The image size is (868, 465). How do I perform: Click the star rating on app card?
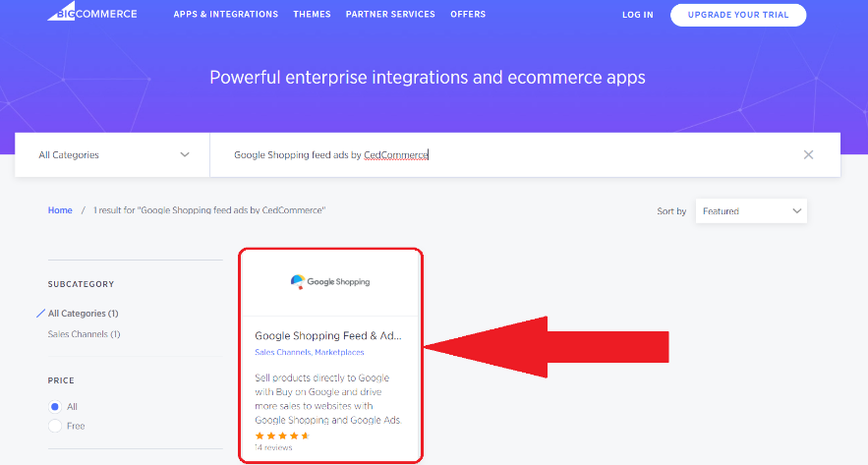tap(282, 436)
